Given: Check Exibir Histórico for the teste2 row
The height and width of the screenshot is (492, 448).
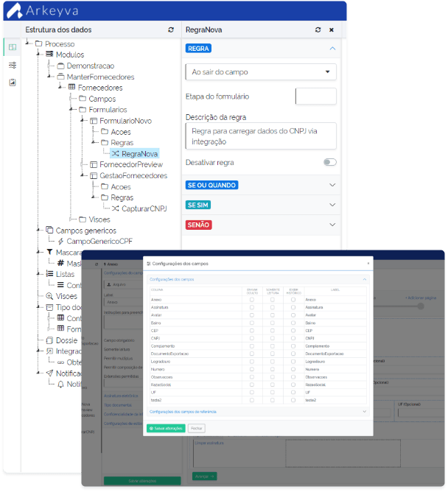Looking at the screenshot, I should coord(293,400).
